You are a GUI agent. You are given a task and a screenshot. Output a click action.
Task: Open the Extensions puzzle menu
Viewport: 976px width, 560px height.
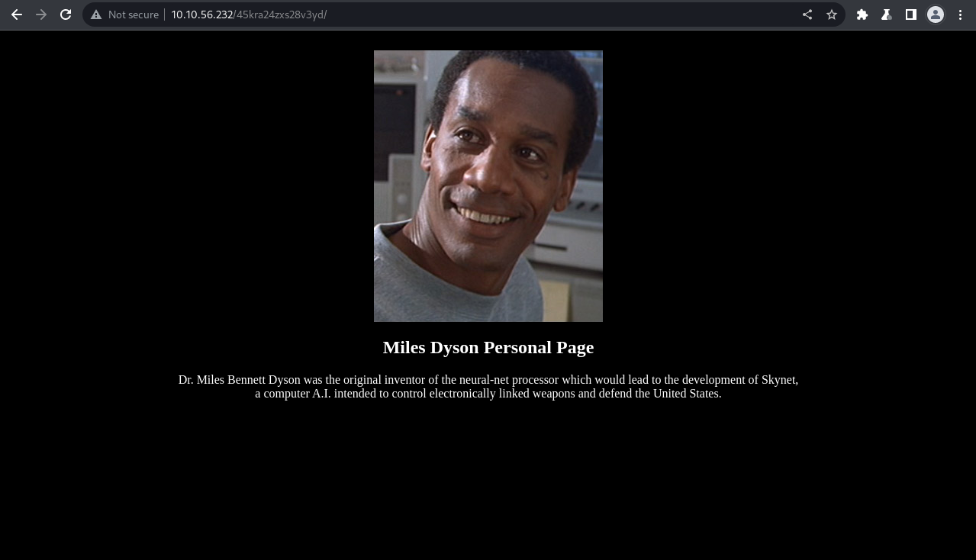point(862,14)
